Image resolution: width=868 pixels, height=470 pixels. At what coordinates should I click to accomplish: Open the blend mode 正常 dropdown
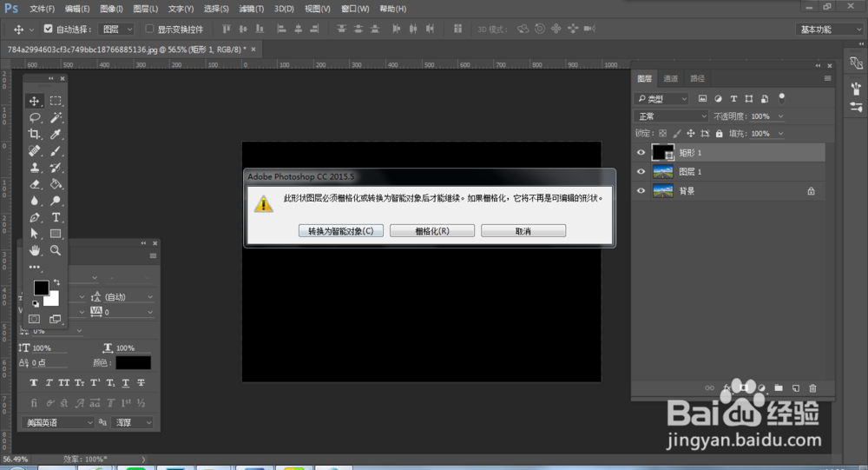pyautogui.click(x=671, y=116)
